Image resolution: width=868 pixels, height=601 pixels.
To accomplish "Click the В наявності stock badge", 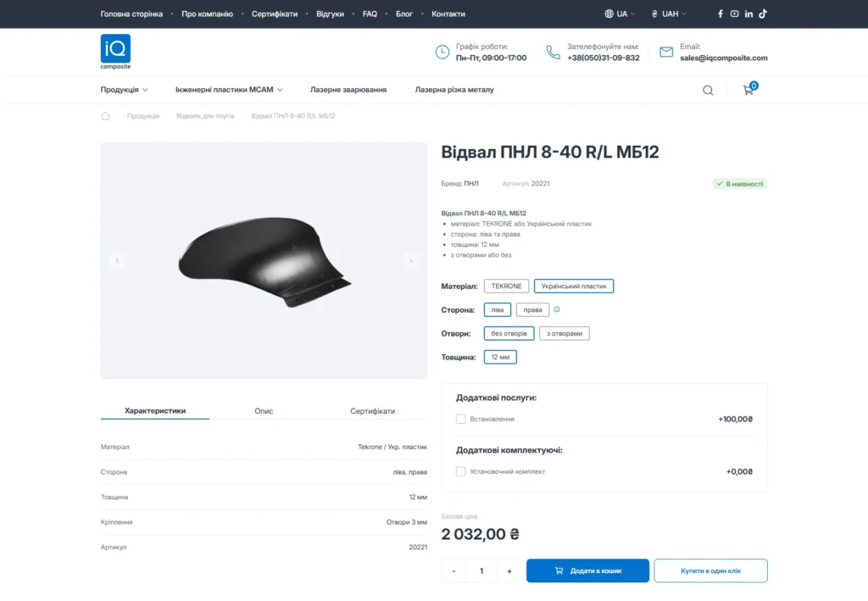I will 739,184.
